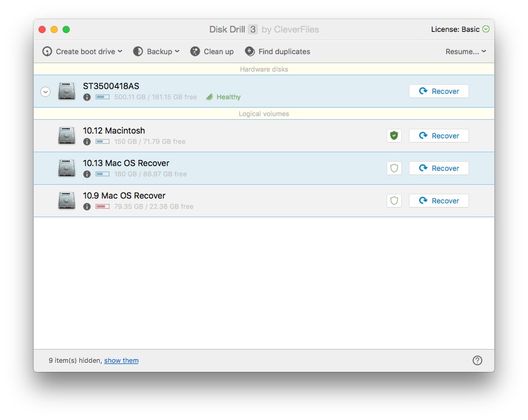
Task: Click the License: Basic status icon
Action: coord(485,29)
